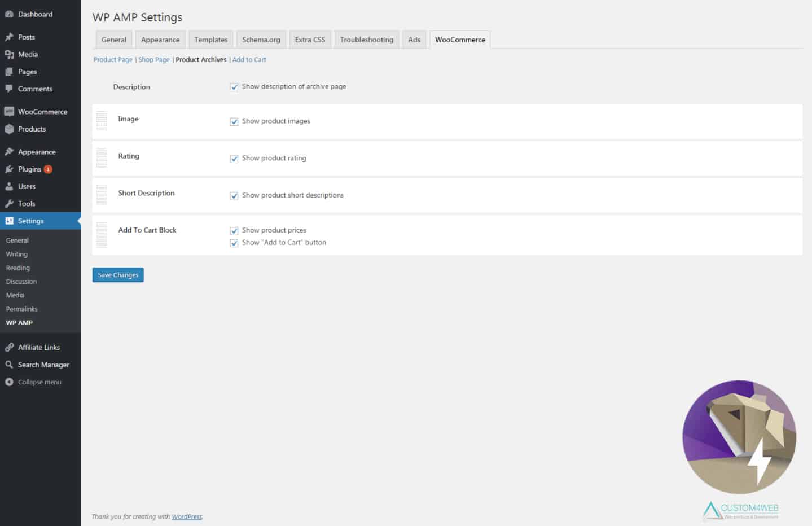Click the Media library icon
The width and height of the screenshot is (812, 526).
pos(9,54)
